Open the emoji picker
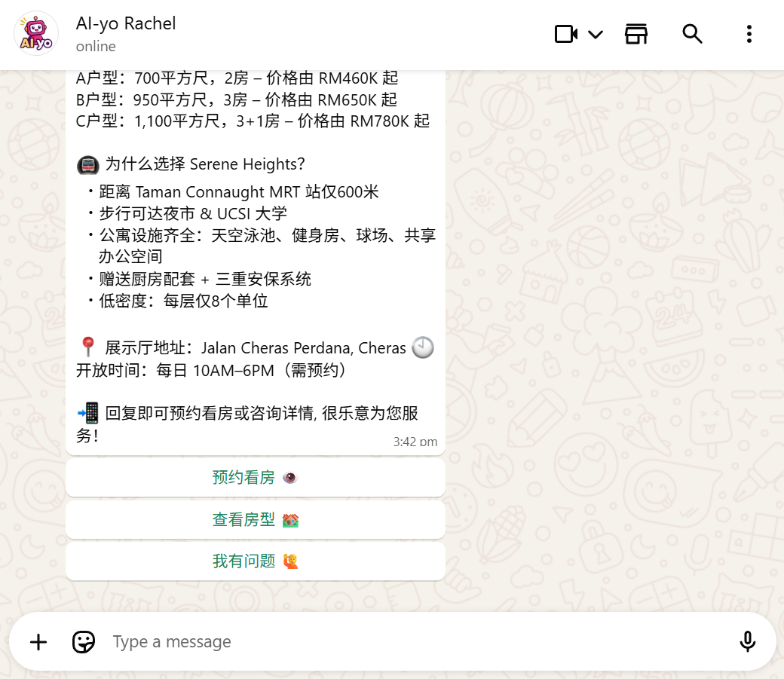This screenshot has height=679, width=784. tap(83, 641)
